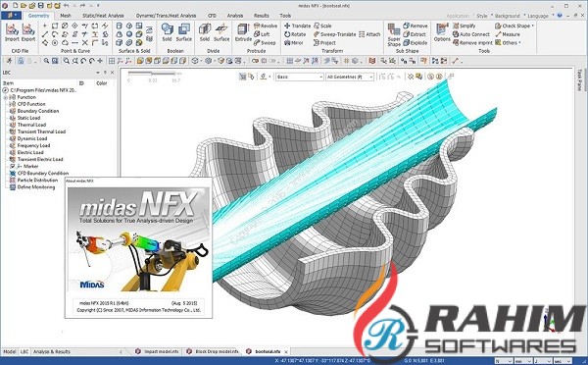Viewport: 588px width, 365px height.
Task: Open the Tools ribbon tab
Action: tap(285, 16)
